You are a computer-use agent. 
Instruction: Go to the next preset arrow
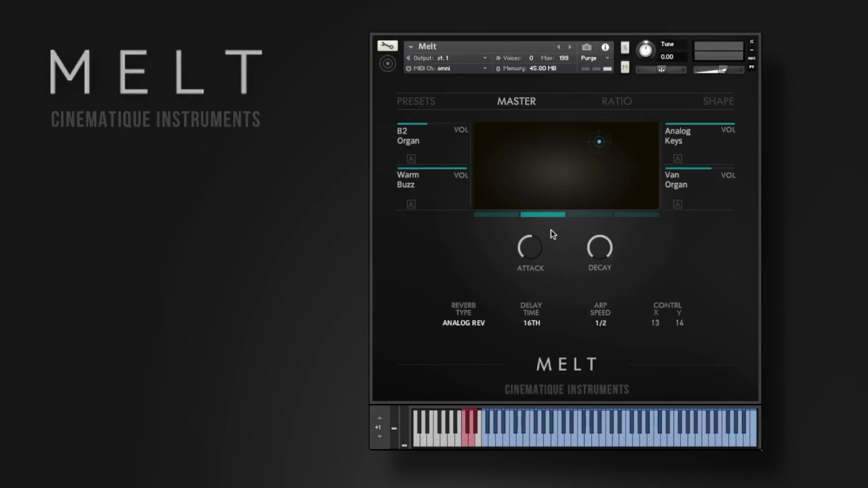point(570,47)
